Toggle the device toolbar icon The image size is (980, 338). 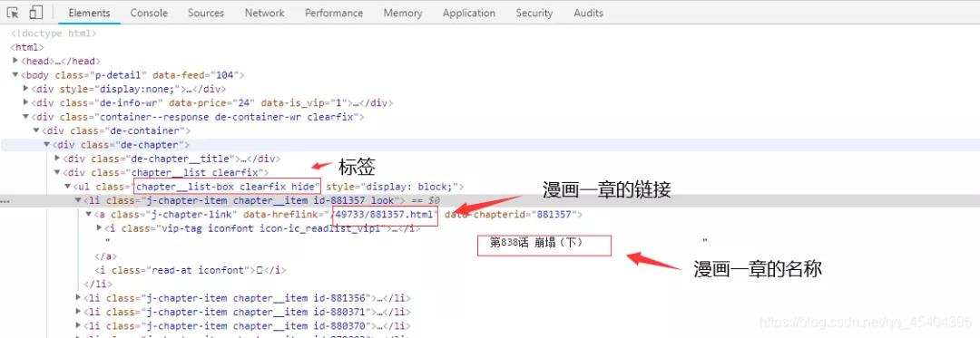[35, 13]
